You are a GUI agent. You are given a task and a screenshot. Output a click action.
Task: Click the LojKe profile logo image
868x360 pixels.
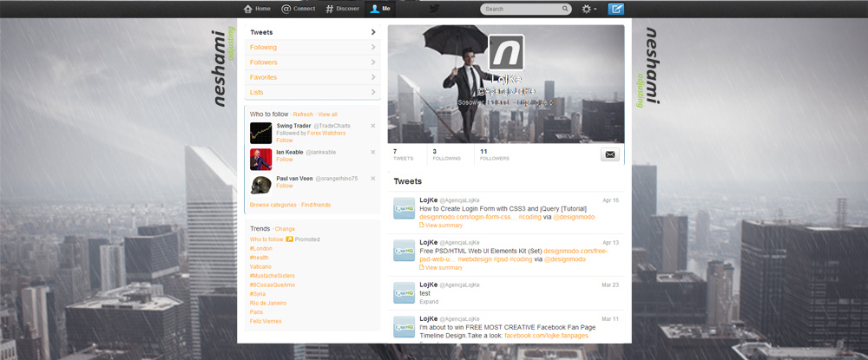pos(506,53)
